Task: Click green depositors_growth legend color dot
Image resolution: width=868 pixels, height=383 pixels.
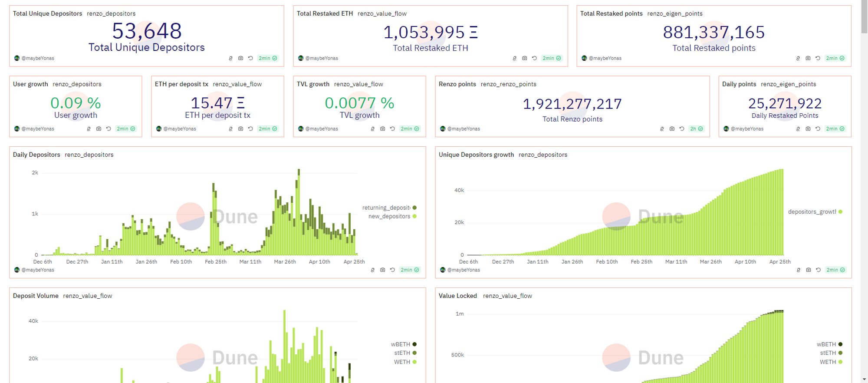Action: pos(840,212)
